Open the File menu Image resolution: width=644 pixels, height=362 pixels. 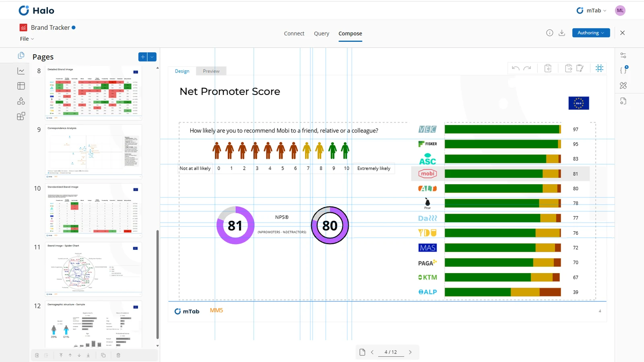(27, 39)
